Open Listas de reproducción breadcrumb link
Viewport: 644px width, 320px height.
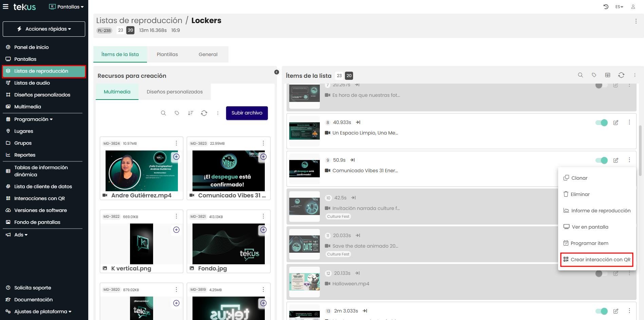click(x=139, y=20)
